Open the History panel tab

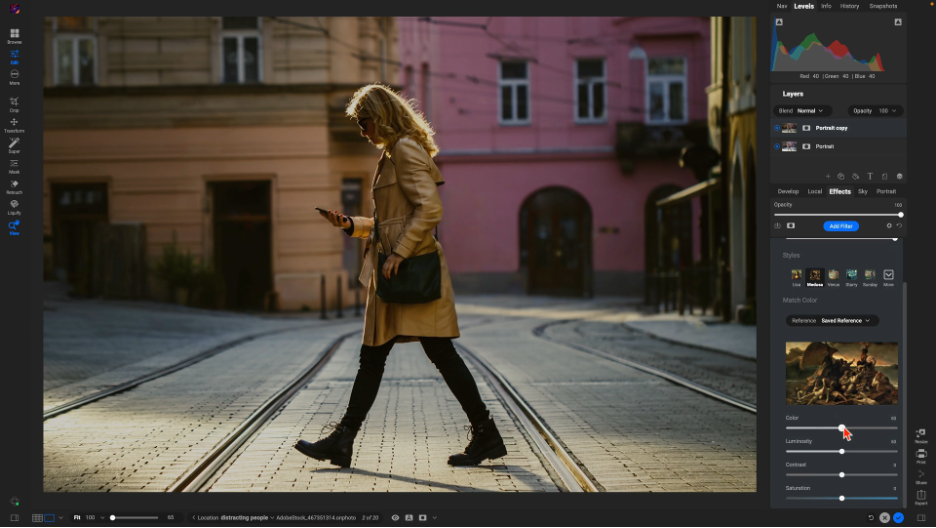[x=849, y=6]
